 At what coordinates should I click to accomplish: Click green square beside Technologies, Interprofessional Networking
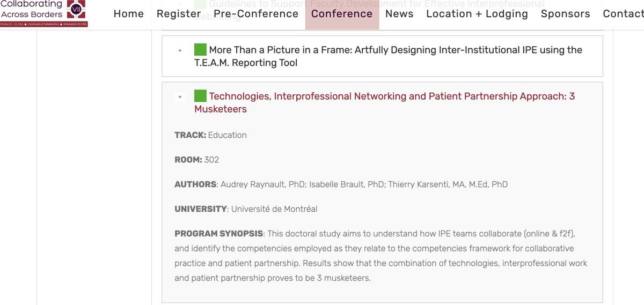pos(200,96)
